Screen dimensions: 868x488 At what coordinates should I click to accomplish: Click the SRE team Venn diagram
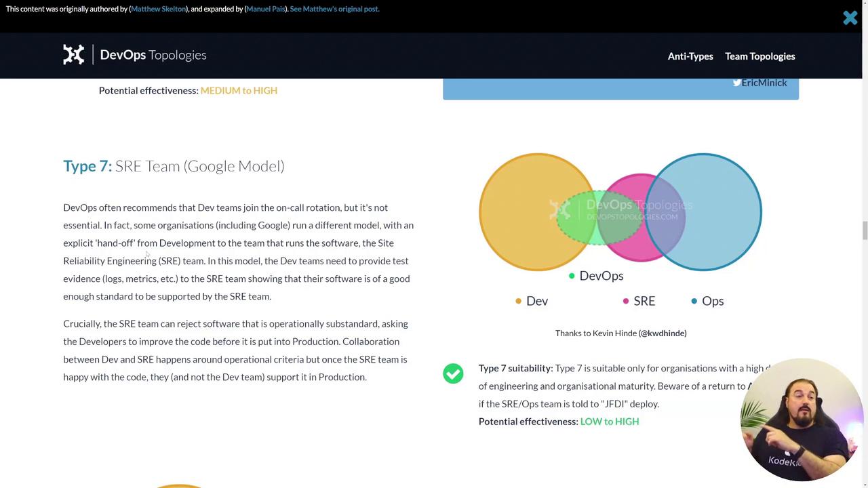coord(620,212)
